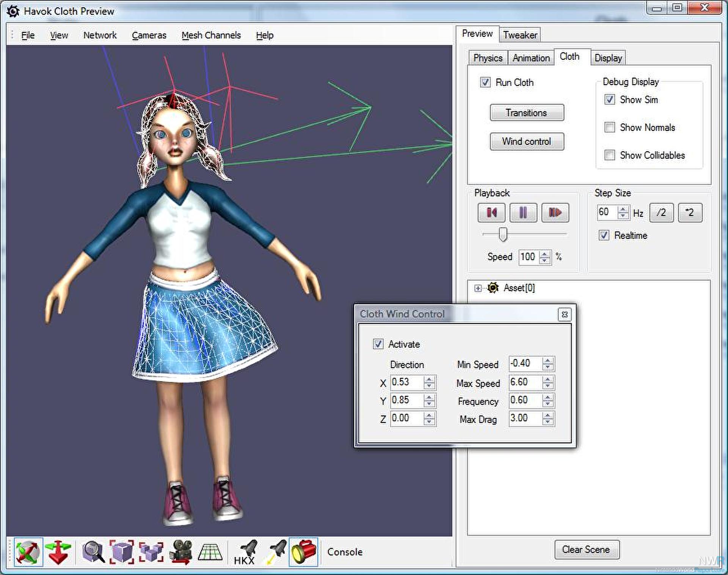Click the Havok gear icon in title bar
The image size is (728, 575).
(13, 11)
